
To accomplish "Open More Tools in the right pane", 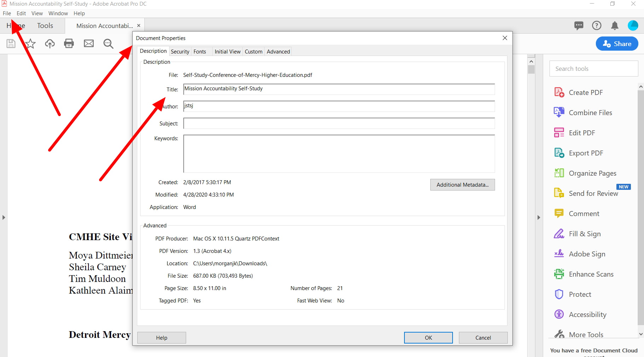I will coord(579,334).
